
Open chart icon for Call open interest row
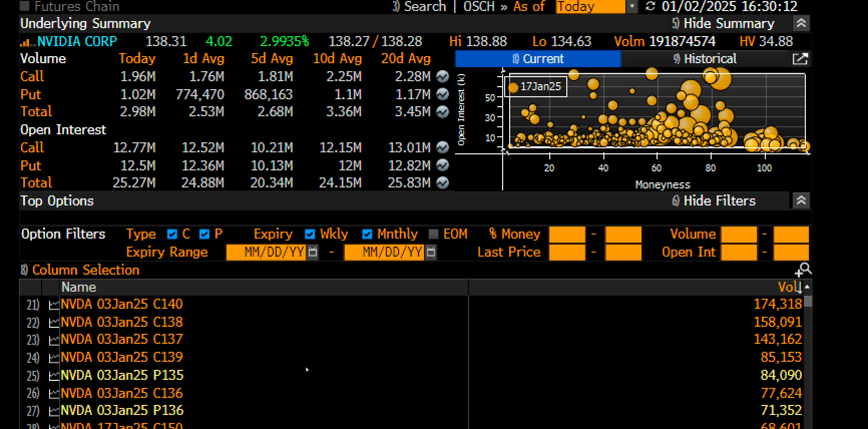442,147
